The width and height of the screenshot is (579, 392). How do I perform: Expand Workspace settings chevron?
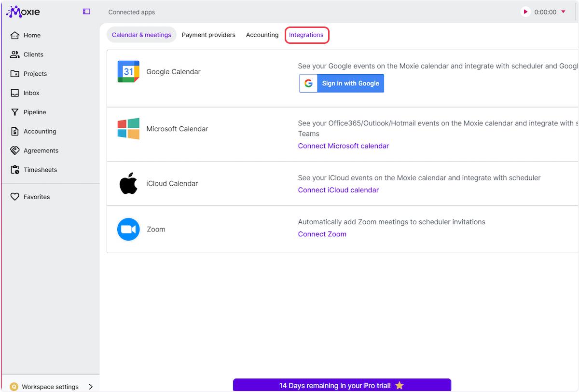pos(91,387)
